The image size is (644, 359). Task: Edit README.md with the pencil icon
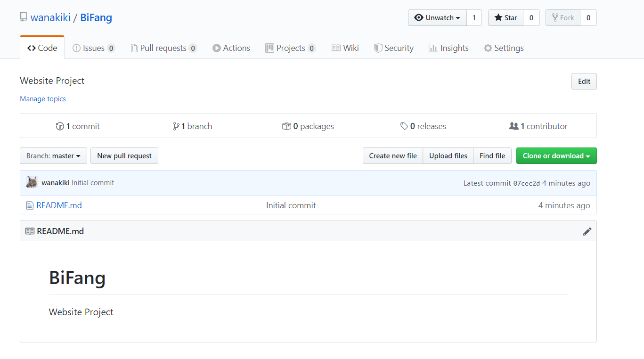point(587,231)
